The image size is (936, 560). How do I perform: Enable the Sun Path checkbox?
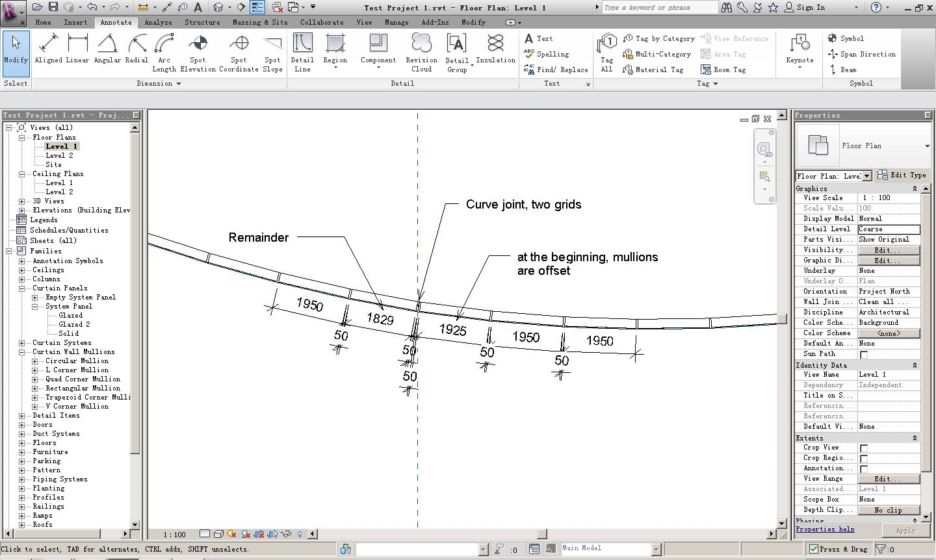coord(864,355)
